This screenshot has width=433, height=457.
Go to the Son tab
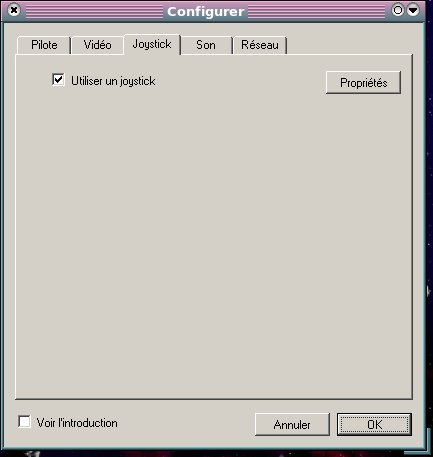206,45
